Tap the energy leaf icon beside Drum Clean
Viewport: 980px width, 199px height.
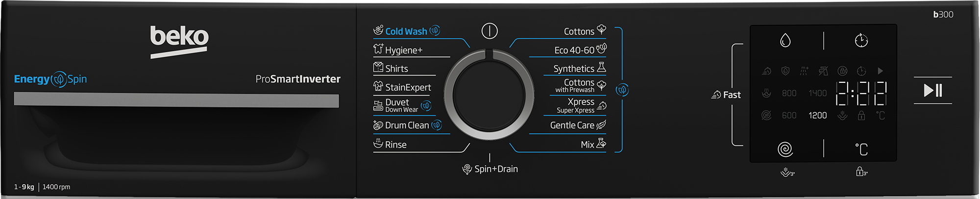coord(437,125)
